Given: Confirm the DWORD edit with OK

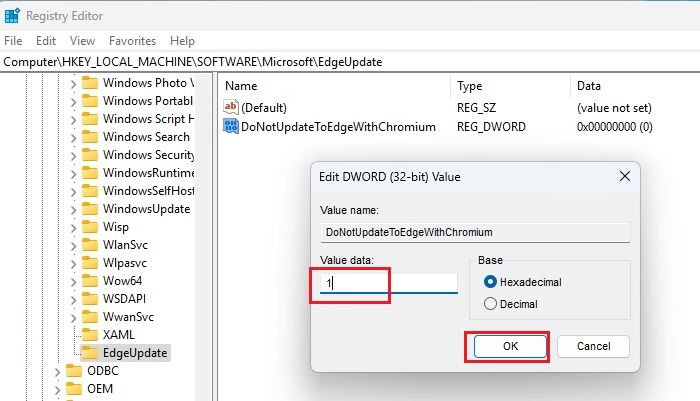Looking at the screenshot, I should click(510, 347).
